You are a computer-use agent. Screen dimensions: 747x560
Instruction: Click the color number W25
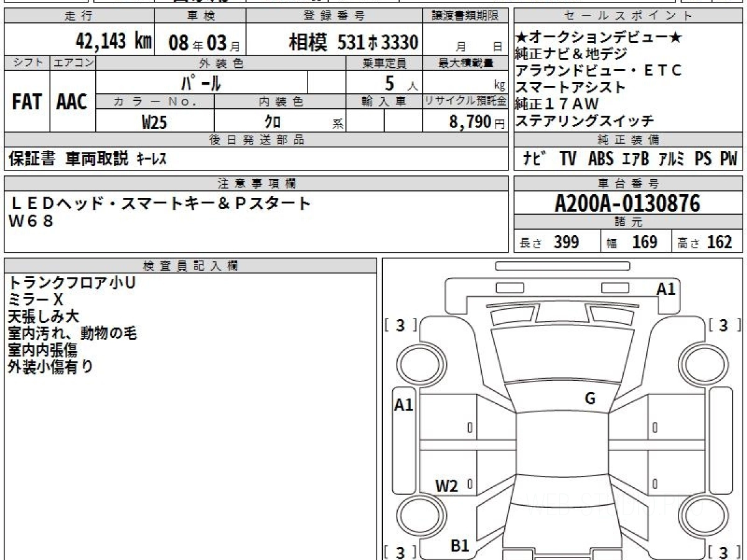[x=154, y=122]
